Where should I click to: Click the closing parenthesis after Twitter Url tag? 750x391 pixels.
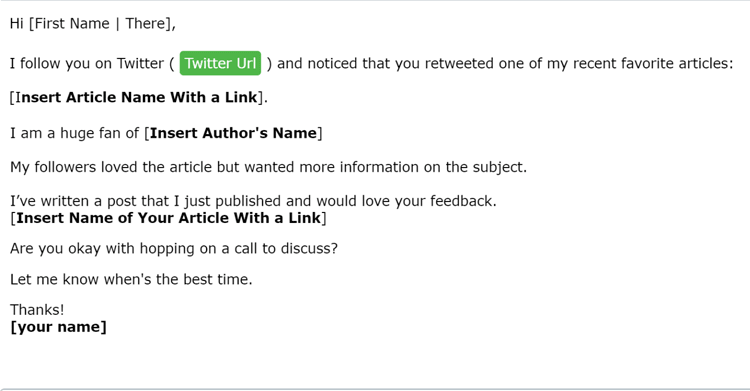click(x=269, y=64)
